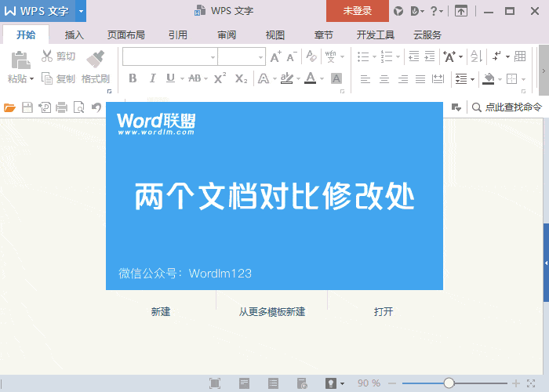
Task: Switch to the 开发工具 tab
Action: pos(376,35)
